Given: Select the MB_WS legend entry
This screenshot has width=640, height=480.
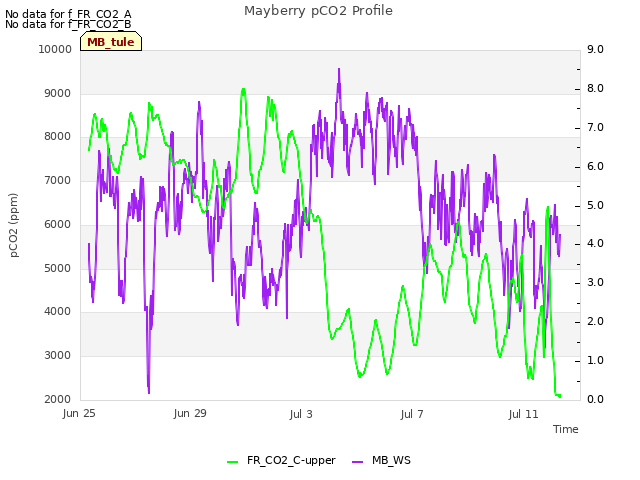Looking at the screenshot, I should pos(381,460).
